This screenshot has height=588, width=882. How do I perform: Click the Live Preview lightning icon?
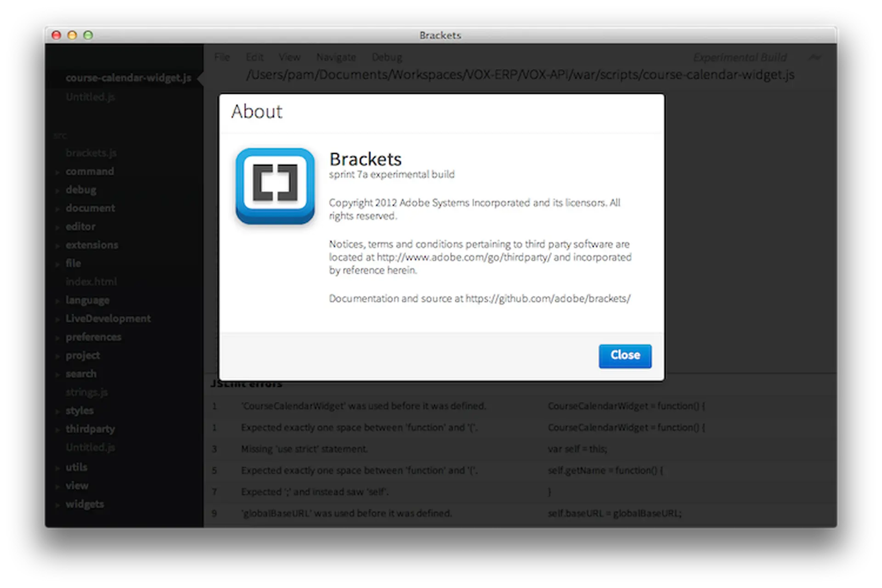coord(814,57)
